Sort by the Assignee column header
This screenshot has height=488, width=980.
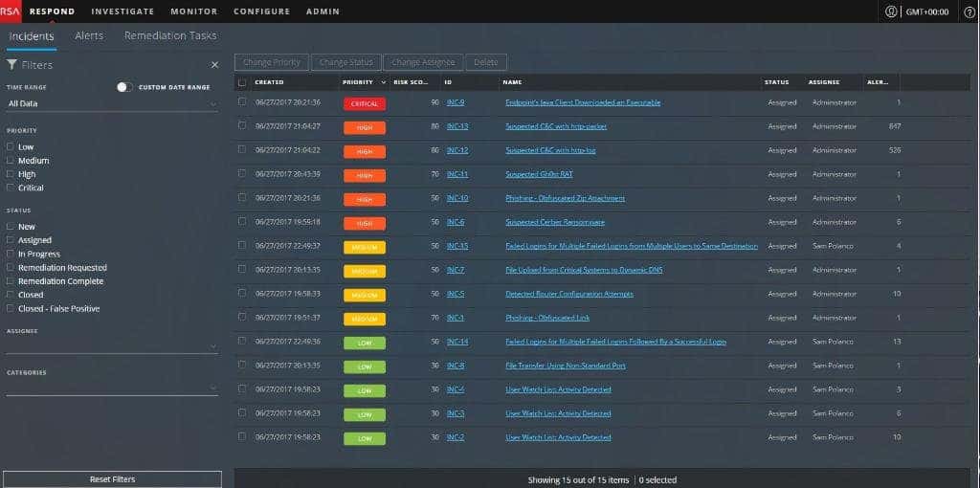click(x=824, y=82)
